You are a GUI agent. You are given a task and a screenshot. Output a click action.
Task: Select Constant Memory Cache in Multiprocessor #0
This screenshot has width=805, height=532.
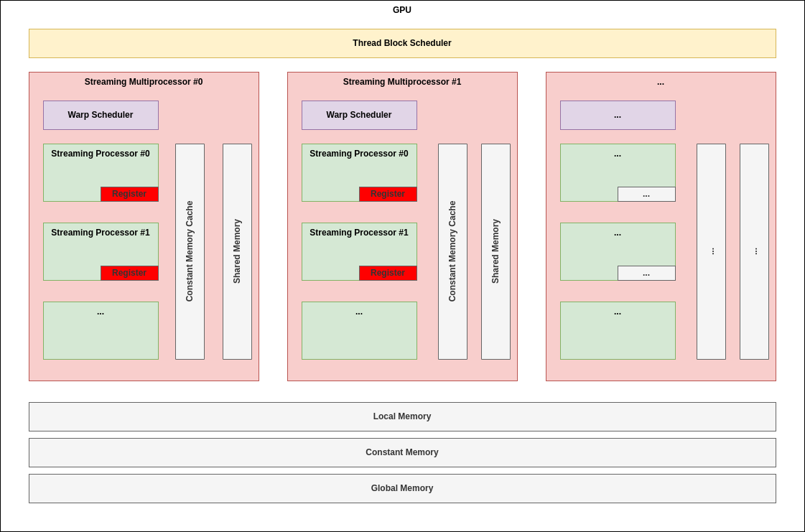click(190, 251)
